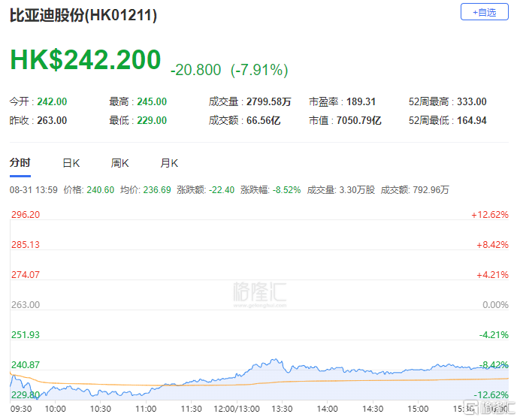Open the 月K monthly chart tab
This screenshot has height=420, width=520.
(x=169, y=163)
